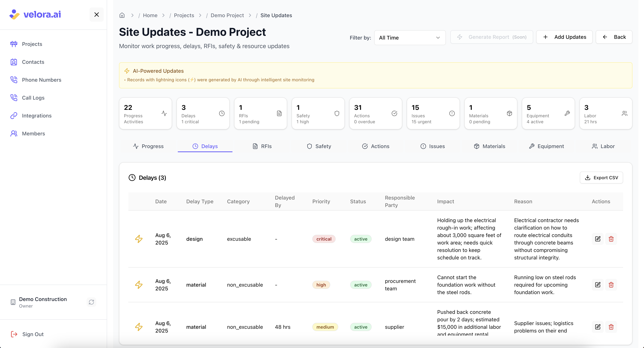Click the refresh icon beside Demo Construction
This screenshot has height=348, width=644.
pyautogui.click(x=91, y=302)
